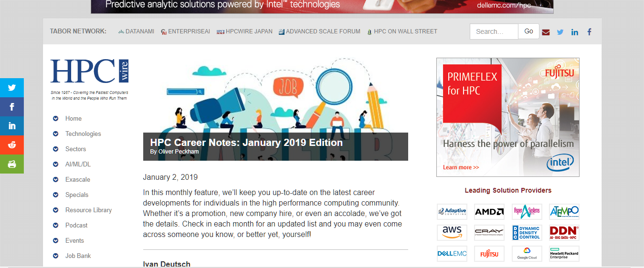The image size is (644, 268).
Task: Expand the Technologies menu chevron
Action: click(56, 134)
